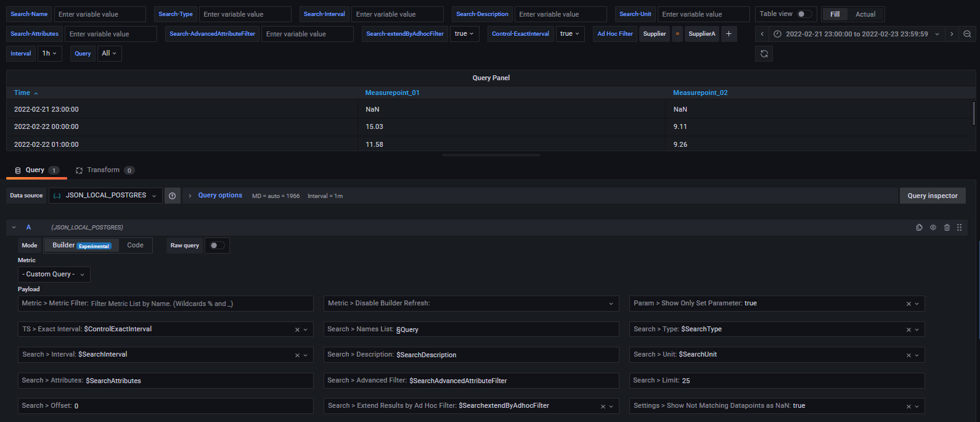Open the Custom Query metric dropdown
Viewport: 980px width, 422px height.
[54, 275]
